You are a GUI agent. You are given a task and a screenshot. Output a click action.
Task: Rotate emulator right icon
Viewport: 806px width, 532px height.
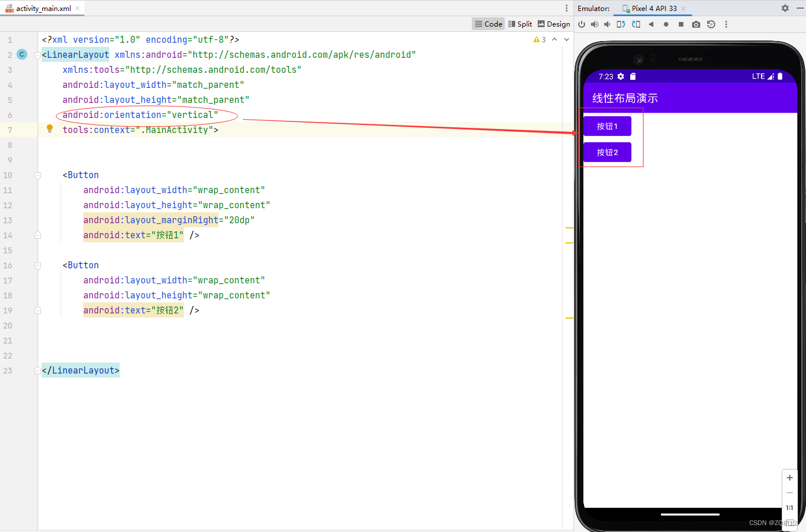pos(636,24)
